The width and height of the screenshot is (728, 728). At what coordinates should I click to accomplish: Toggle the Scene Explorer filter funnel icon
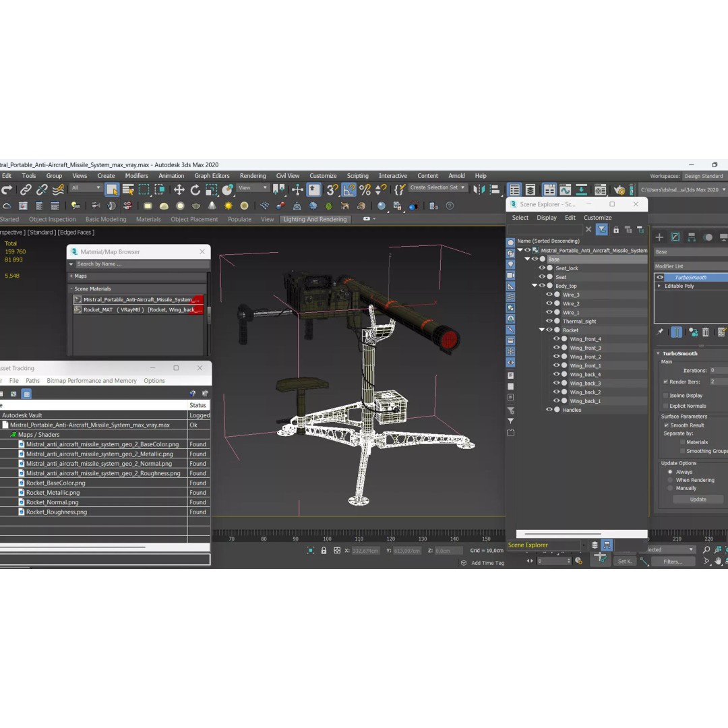pyautogui.click(x=602, y=229)
